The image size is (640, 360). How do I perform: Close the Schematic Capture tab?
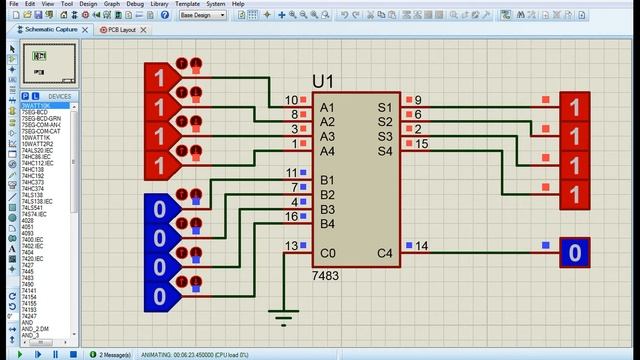(85, 30)
